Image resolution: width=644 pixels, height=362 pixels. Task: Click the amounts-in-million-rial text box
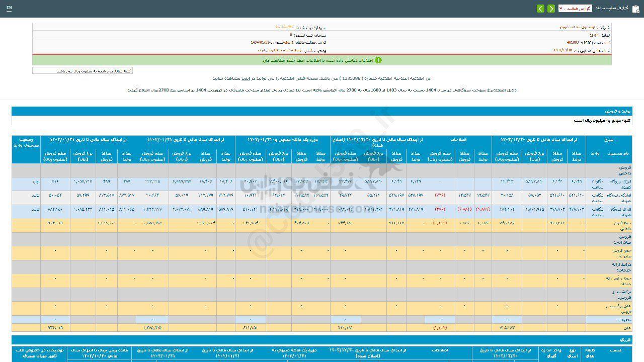(x=83, y=71)
